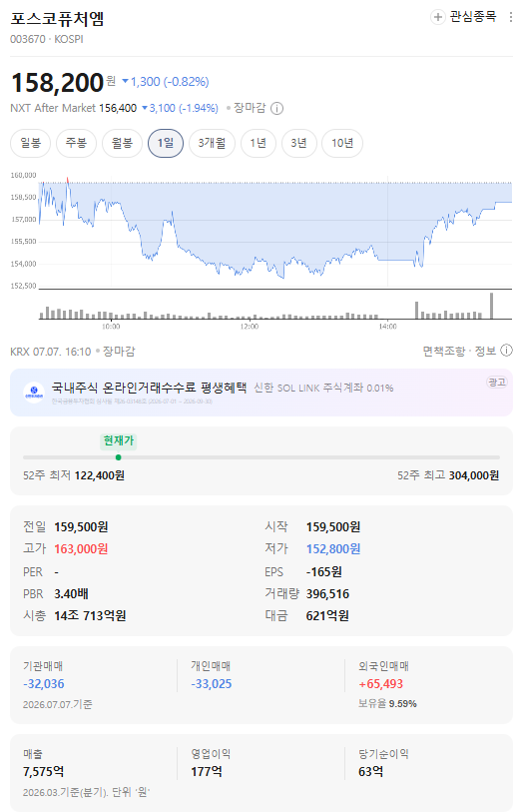This screenshot has height=812, width=519.
Task: Select the 1일 period tab
Action: pos(166,143)
